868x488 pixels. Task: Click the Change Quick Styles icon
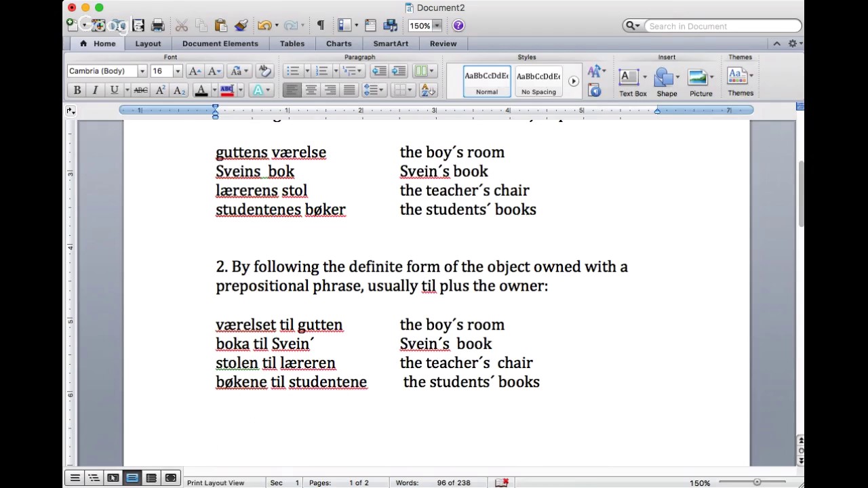tap(595, 71)
